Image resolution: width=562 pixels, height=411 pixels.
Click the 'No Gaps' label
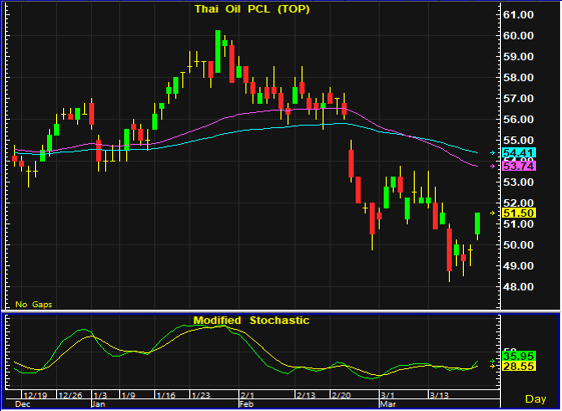click(x=34, y=305)
